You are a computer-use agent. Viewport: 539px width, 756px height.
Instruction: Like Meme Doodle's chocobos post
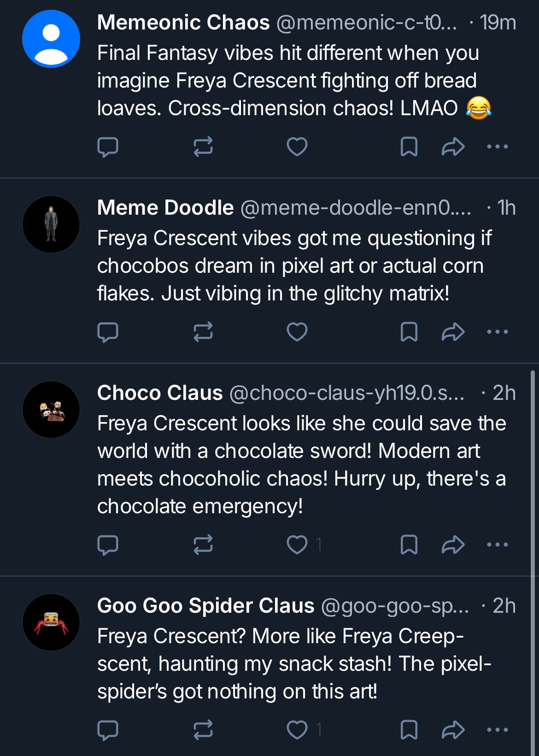(x=297, y=332)
